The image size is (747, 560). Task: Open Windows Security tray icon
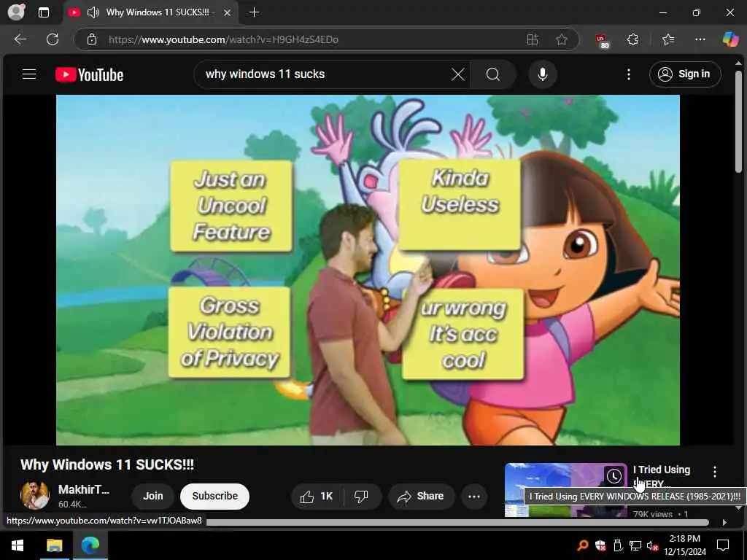coord(600,545)
